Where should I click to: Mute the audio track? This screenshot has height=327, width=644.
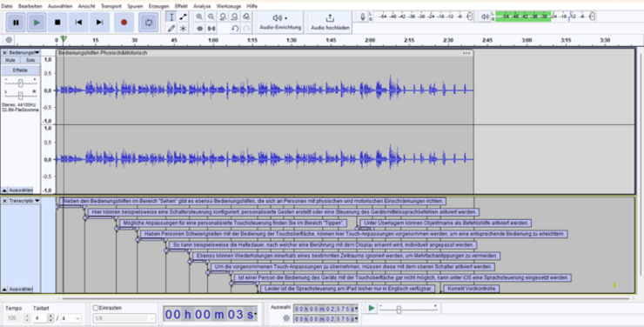(x=10, y=60)
